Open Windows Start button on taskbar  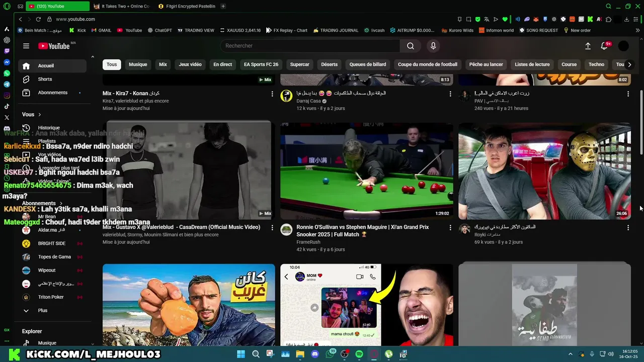point(240,354)
